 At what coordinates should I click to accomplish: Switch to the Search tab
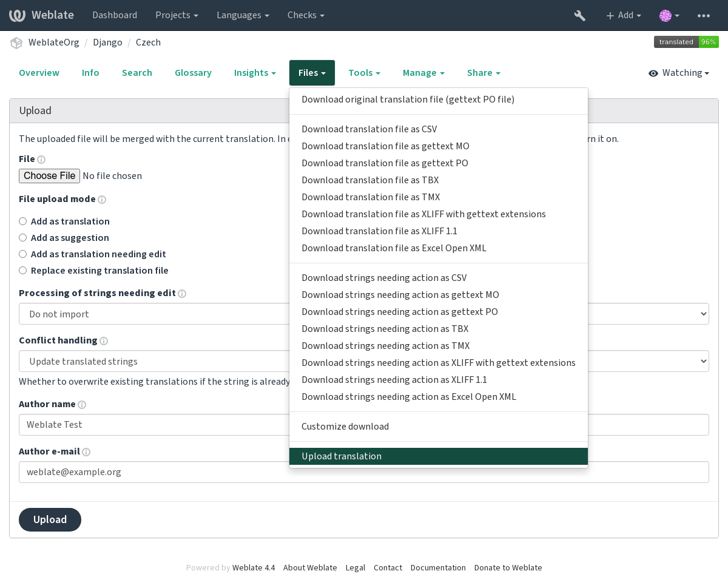pyautogui.click(x=137, y=73)
